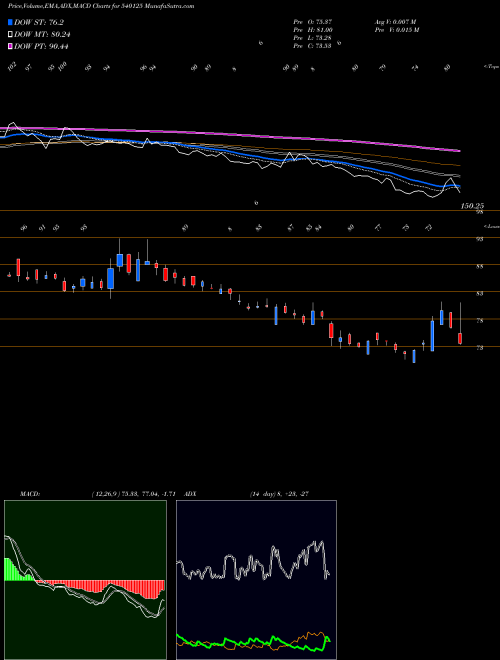
Task: Click the chart title mentioning MunafaSutra.com
Action: [x=101, y=6]
